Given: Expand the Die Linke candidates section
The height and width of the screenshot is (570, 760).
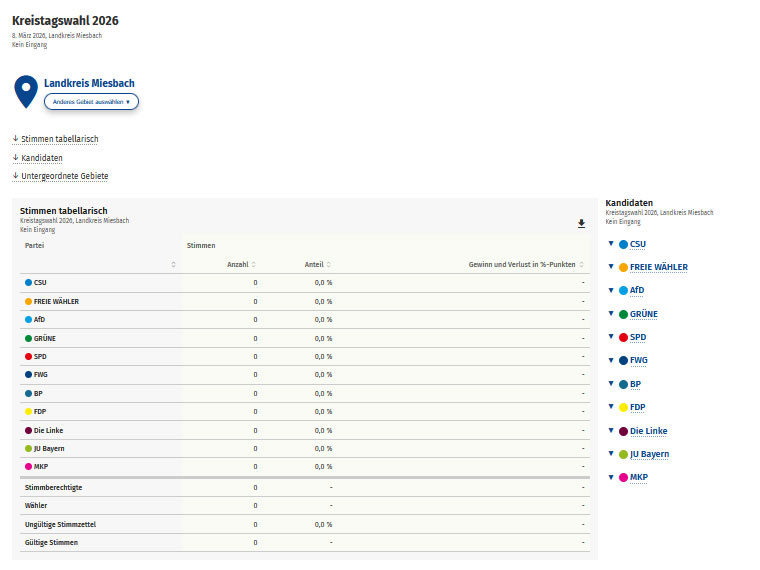Looking at the screenshot, I should tap(611, 431).
